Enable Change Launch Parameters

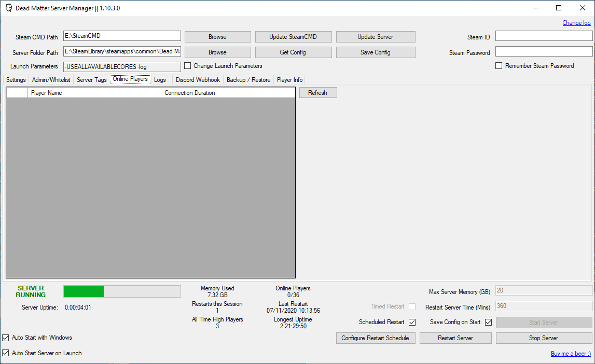187,66
